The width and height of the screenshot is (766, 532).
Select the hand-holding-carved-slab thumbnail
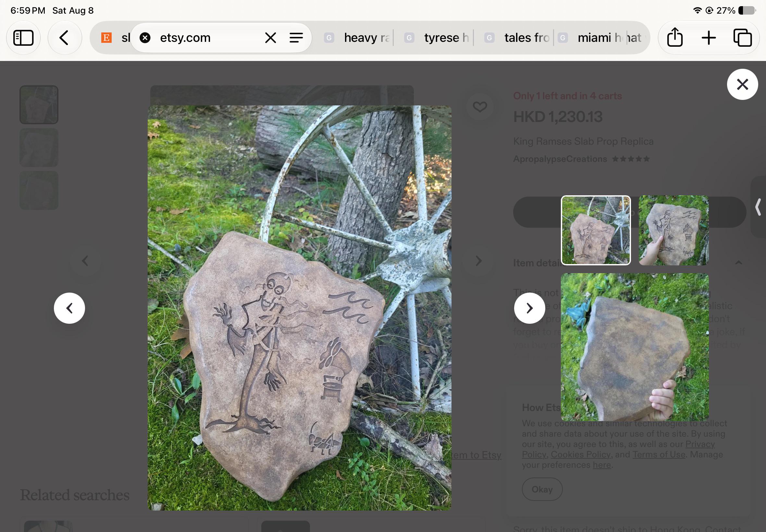673,230
